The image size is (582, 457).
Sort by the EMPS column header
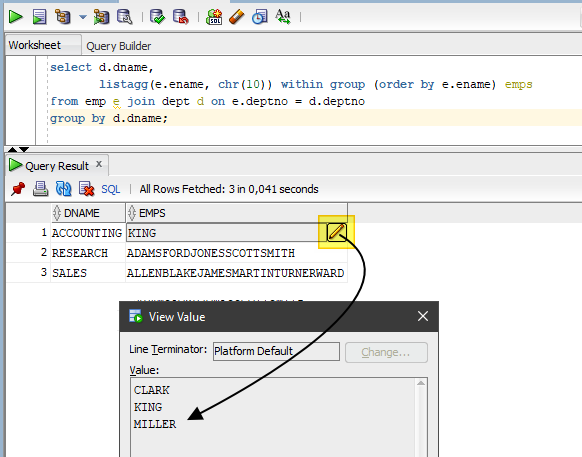236,213
